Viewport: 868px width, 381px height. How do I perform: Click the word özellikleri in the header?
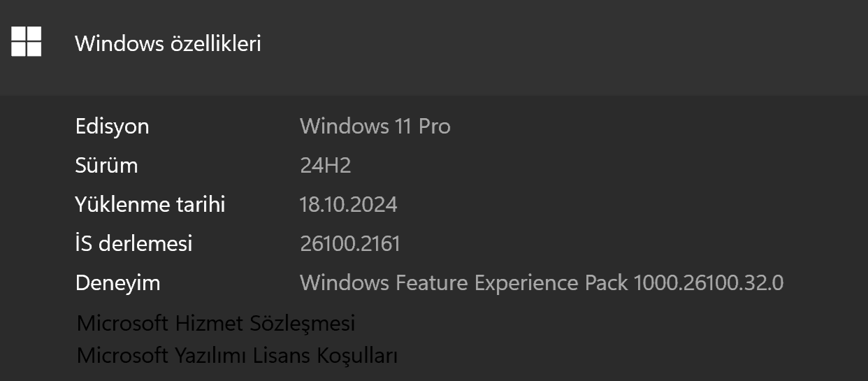[x=216, y=43]
